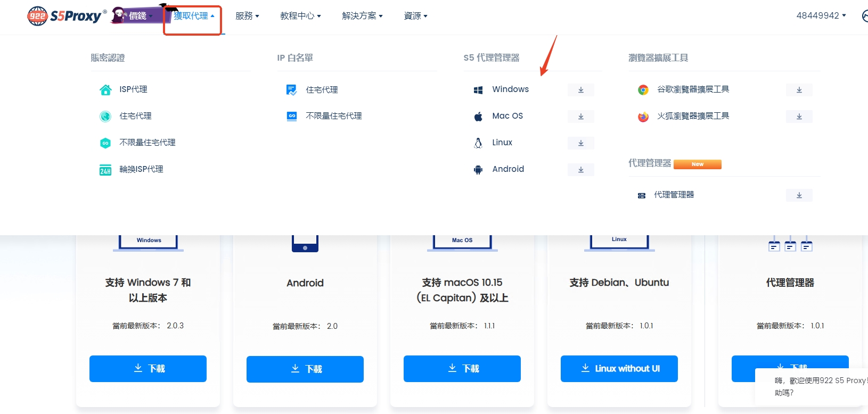Click download icon beside 代理管理器 menu entry
Screen dimensions: 868x414
(x=799, y=195)
